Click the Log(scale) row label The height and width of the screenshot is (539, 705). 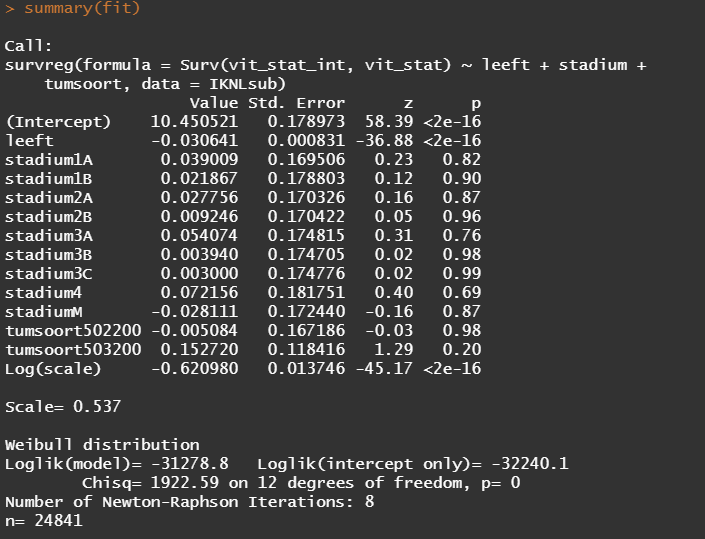[53, 369]
